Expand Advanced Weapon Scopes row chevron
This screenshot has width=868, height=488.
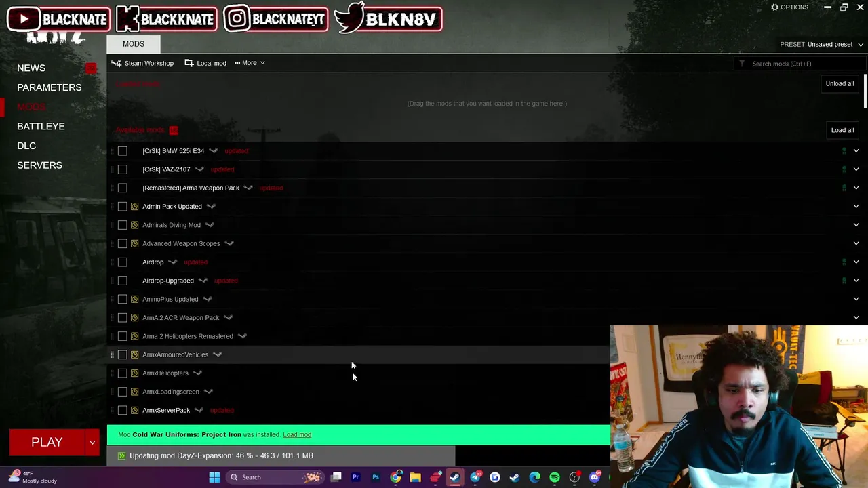(856, 243)
